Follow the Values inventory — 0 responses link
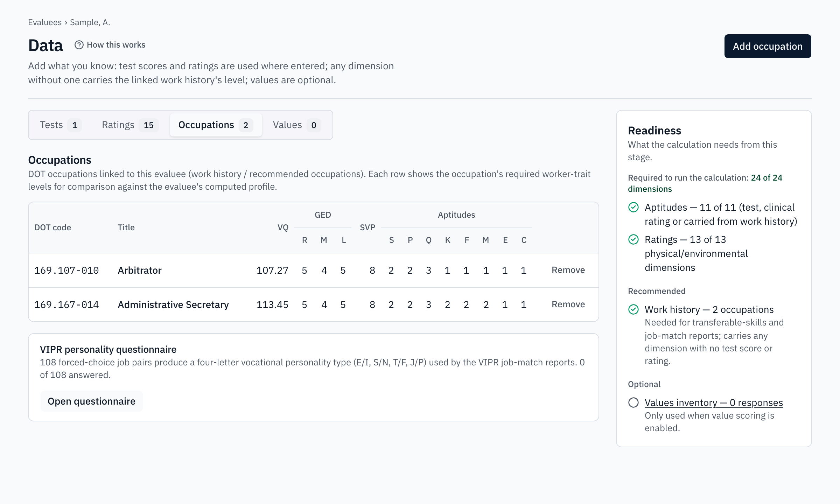 pos(714,402)
